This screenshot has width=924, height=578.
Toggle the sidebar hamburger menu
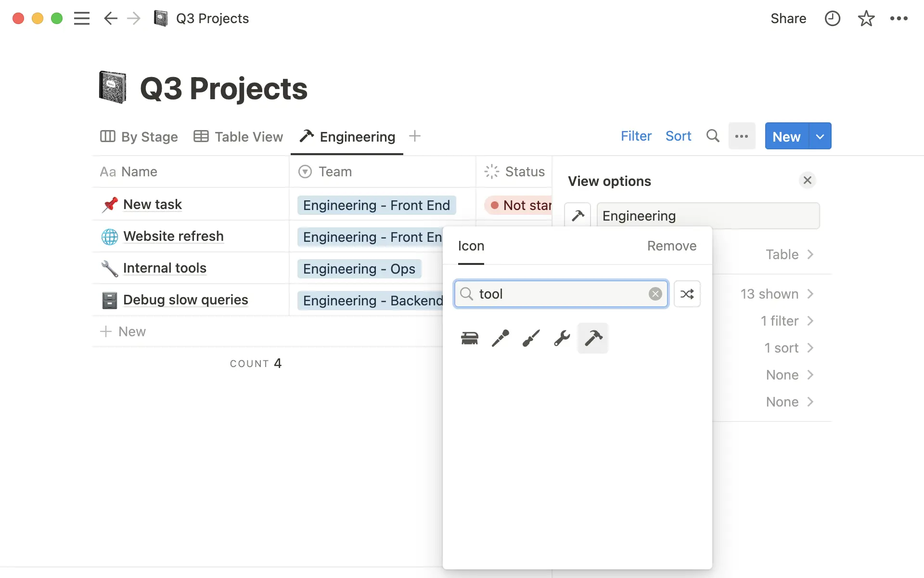pos(82,18)
